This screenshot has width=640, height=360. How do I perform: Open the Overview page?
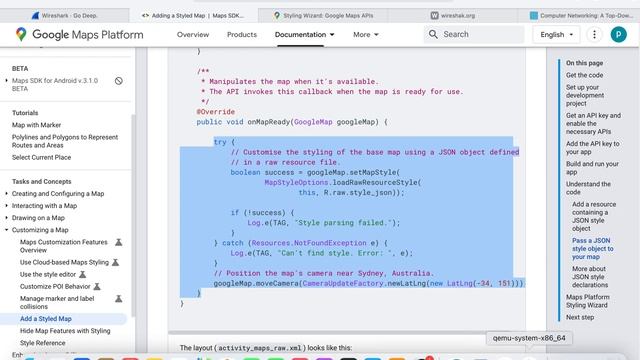193,35
